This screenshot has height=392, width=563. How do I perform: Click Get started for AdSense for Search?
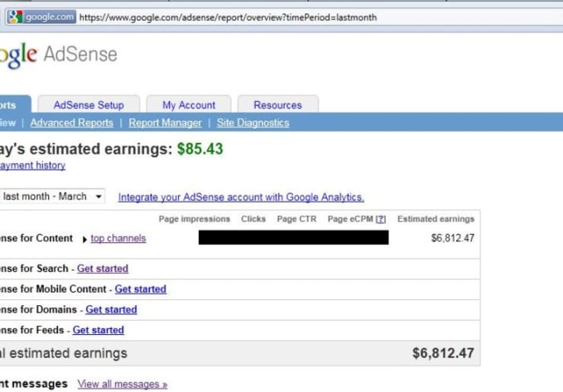click(x=103, y=269)
